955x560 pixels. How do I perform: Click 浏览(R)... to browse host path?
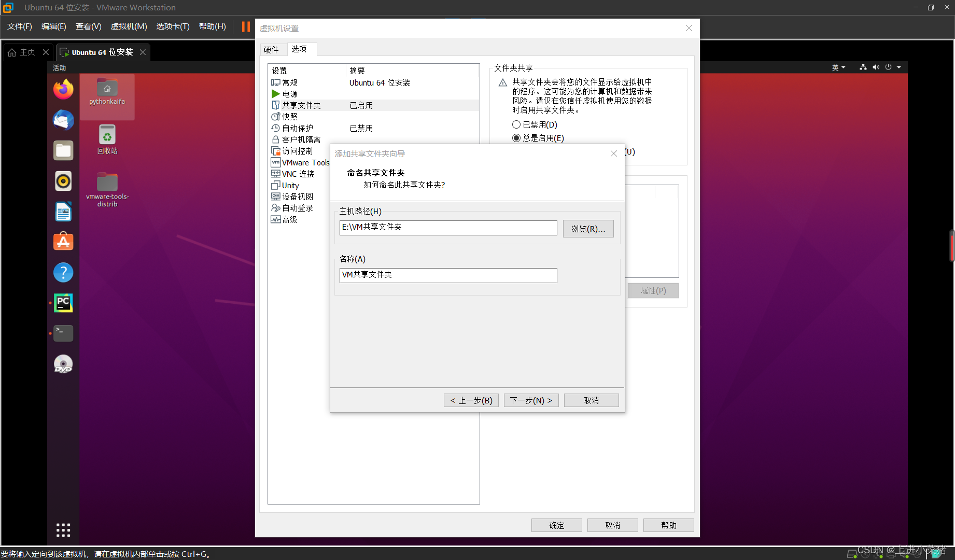click(588, 229)
